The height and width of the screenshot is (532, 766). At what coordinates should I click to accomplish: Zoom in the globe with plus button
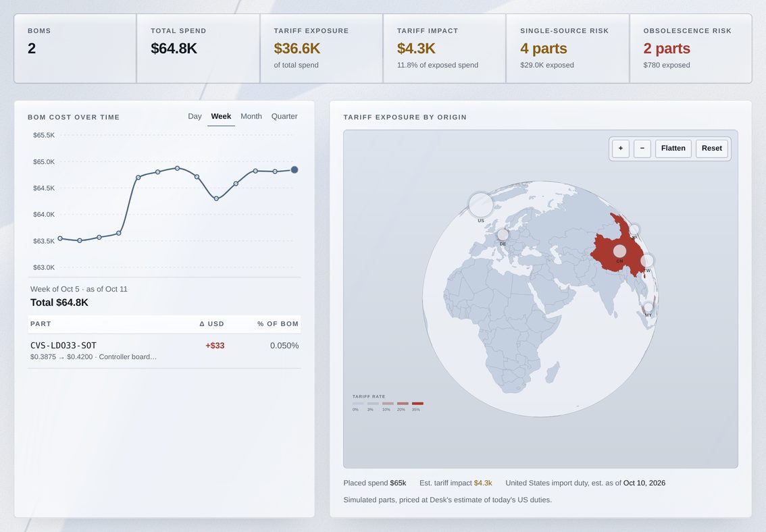(x=620, y=149)
